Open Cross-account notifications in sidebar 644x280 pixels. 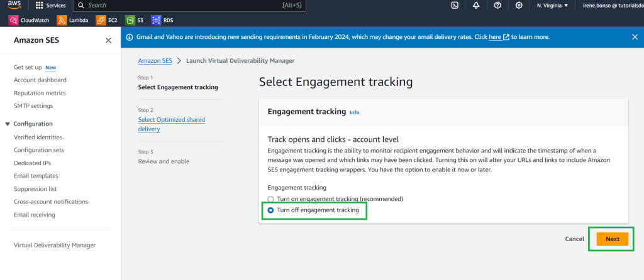point(51,202)
